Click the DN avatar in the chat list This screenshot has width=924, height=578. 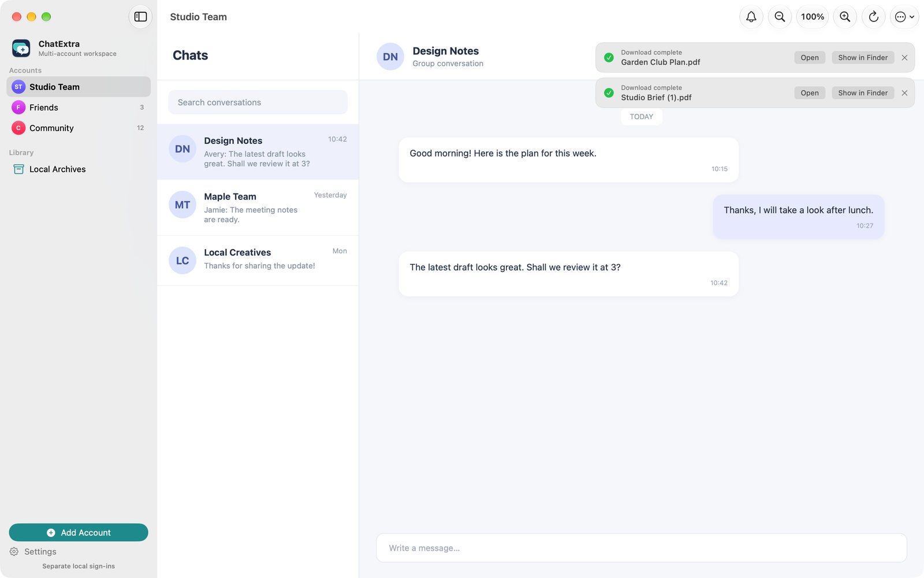(182, 149)
